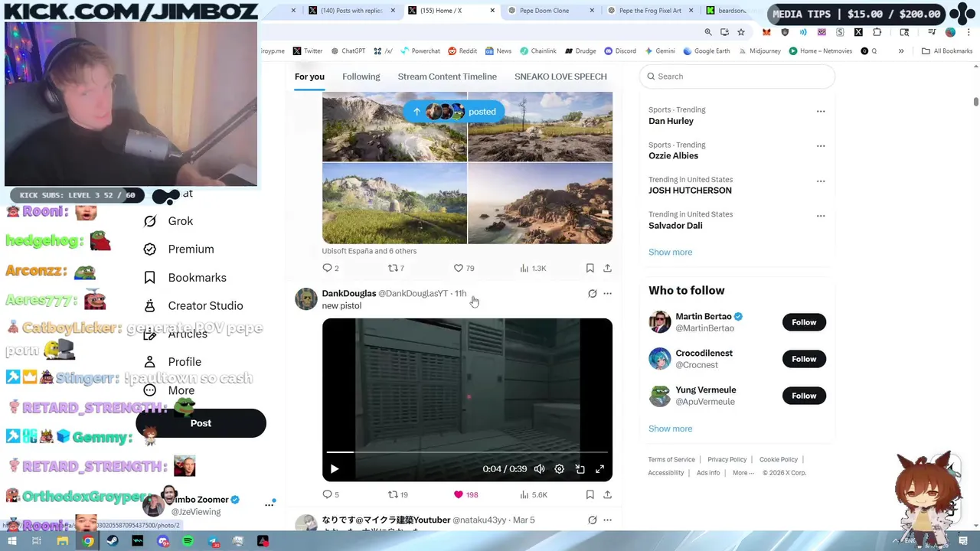The image size is (980, 551).
Task: Show more trending topics
Action: click(x=670, y=253)
